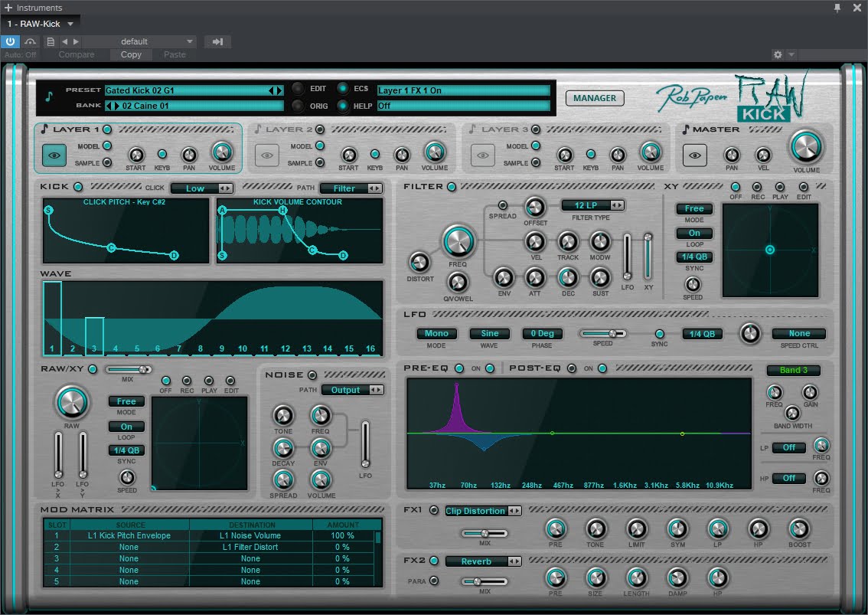
Task: Click the Layer 1 VOLUME knob
Action: (x=221, y=152)
